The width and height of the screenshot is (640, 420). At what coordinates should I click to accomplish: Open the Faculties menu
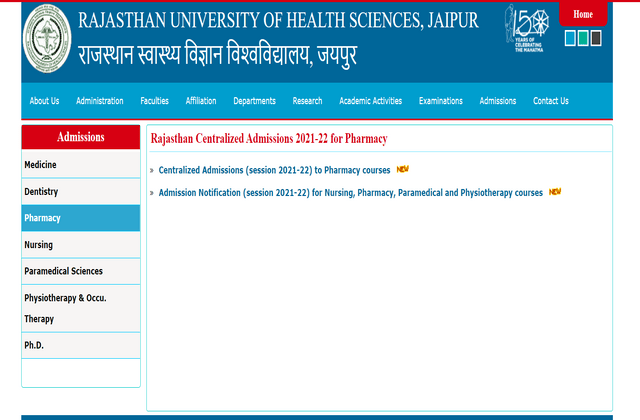pos(154,101)
